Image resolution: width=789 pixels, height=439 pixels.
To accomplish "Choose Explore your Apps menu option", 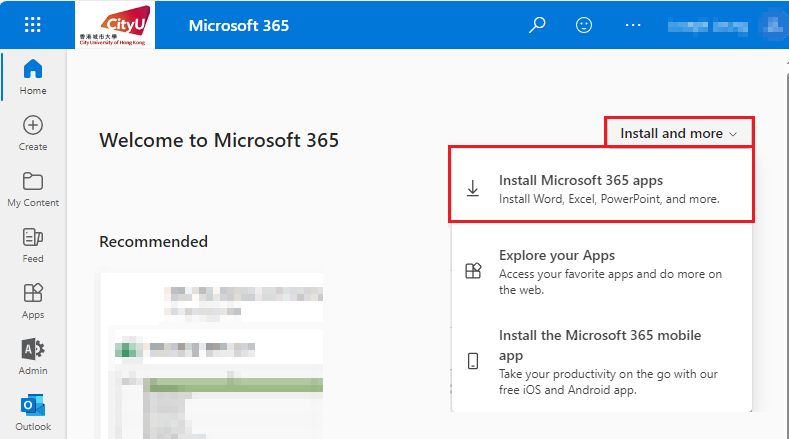I will [x=602, y=272].
